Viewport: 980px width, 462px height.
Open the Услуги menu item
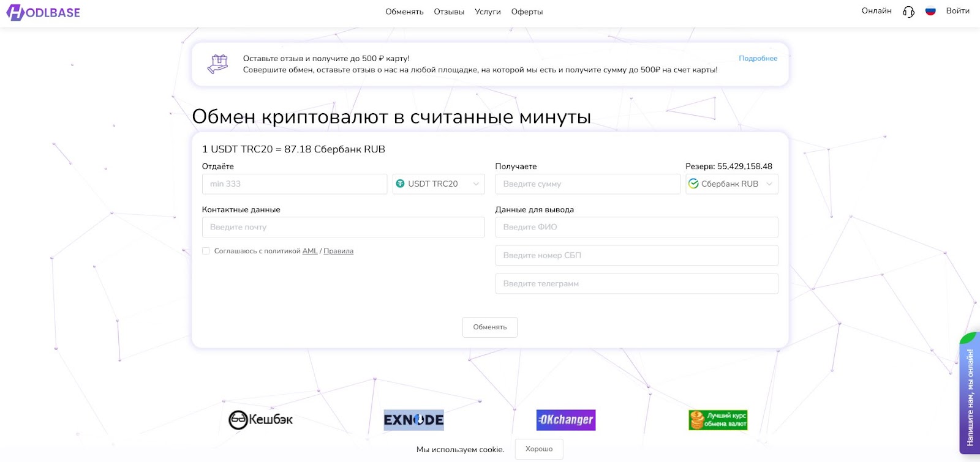point(488,12)
